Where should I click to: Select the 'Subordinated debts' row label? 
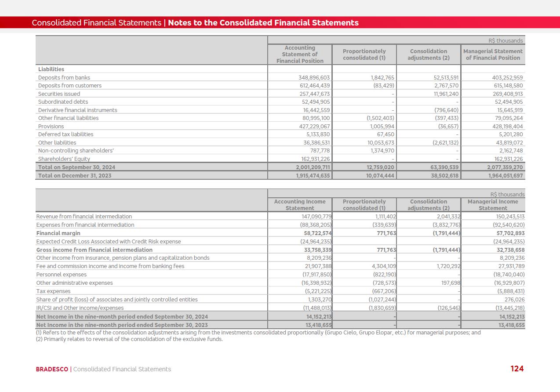coord(63,102)
